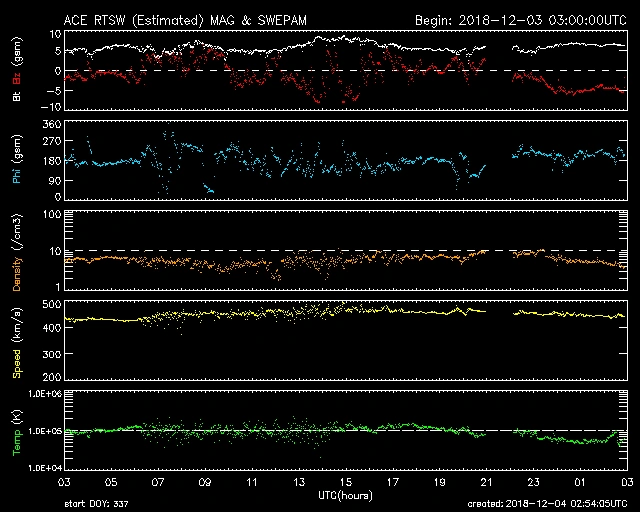The image size is (640, 512).
Task: Click the 'Begin: 2018-12-03 03:00:00UTC' text
Action: [521, 20]
